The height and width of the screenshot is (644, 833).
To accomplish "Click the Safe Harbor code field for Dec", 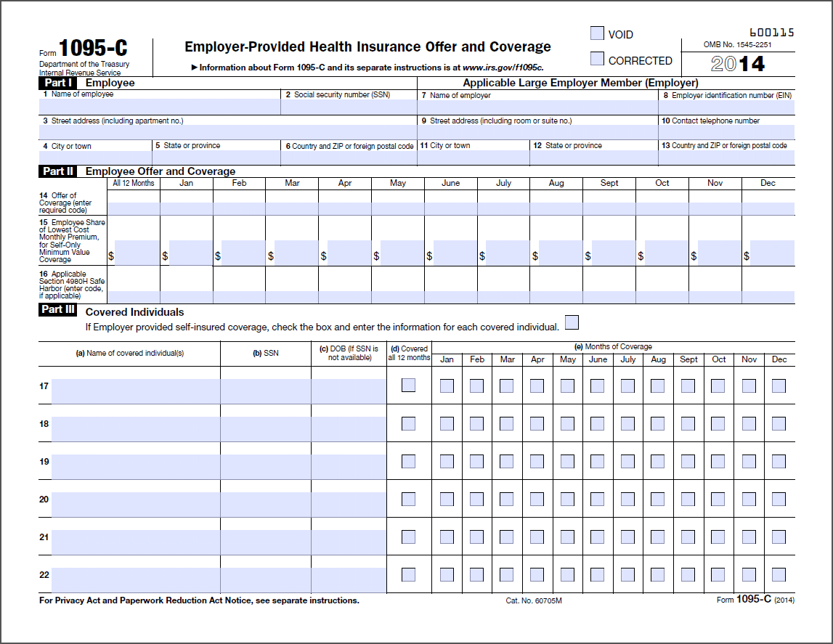I will [768, 297].
